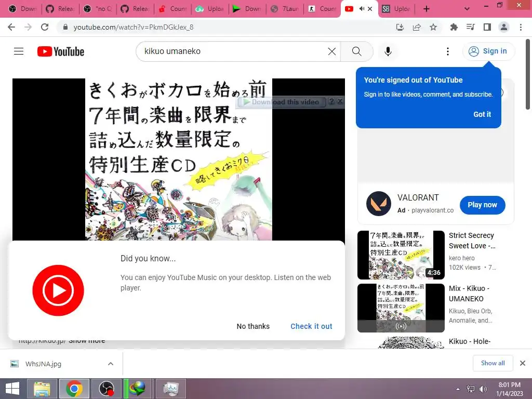Click Check it out link
This screenshot has width=532, height=399.
311,326
